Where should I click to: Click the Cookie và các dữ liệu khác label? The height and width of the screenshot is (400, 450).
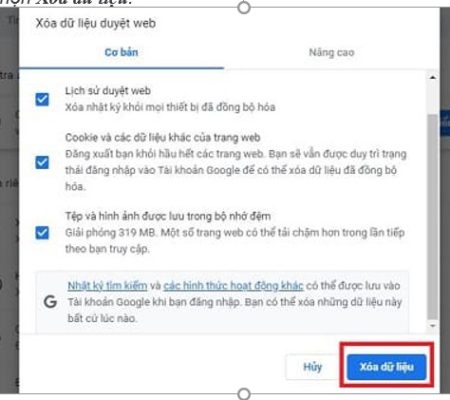pos(163,137)
